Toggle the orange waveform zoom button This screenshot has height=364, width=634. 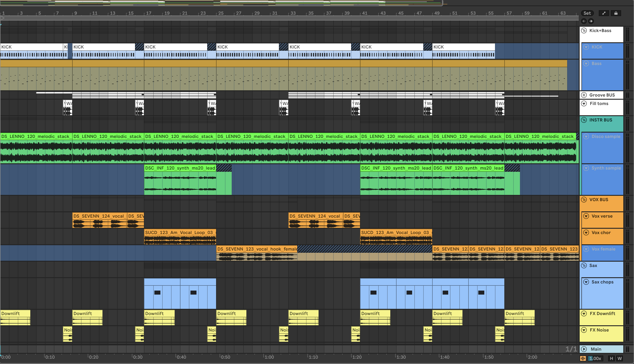[583, 358]
